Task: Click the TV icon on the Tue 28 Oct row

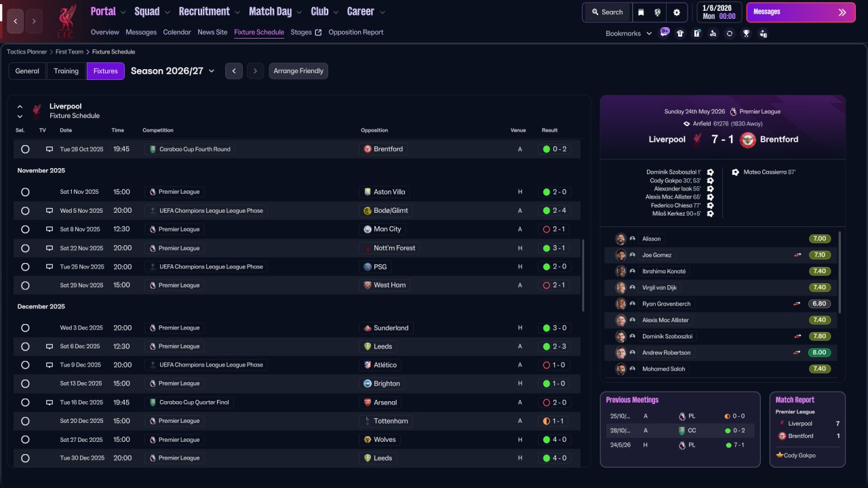Action: click(49, 149)
